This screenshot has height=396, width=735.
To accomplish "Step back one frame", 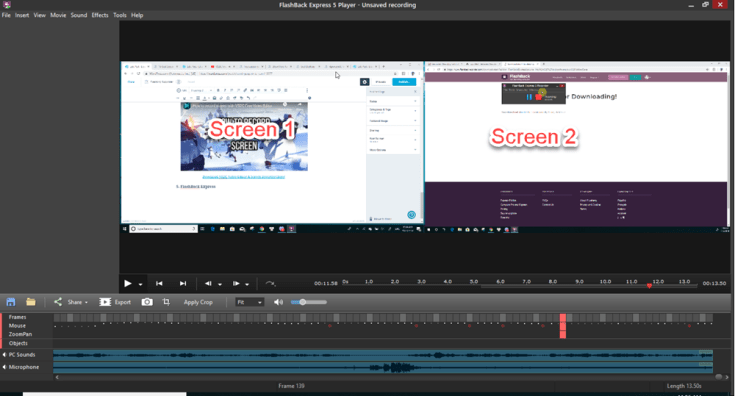I will click(208, 283).
